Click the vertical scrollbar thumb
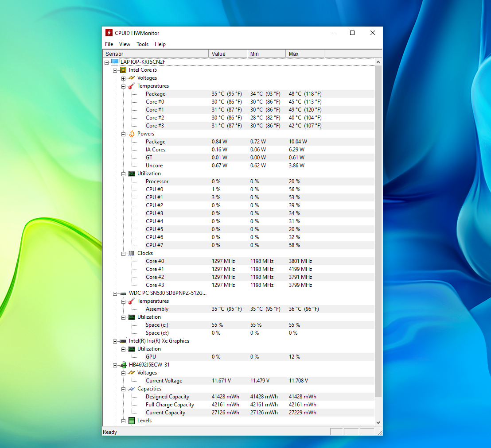 click(378, 232)
